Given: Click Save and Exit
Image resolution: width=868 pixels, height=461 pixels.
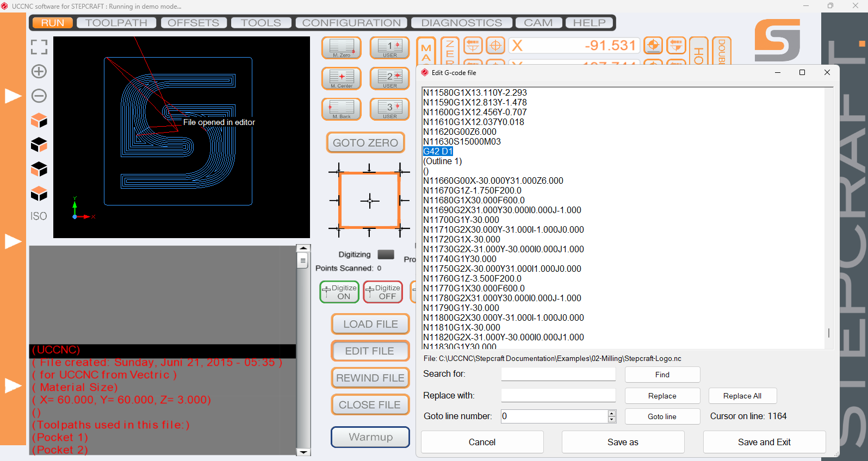Looking at the screenshot, I should (764, 442).
